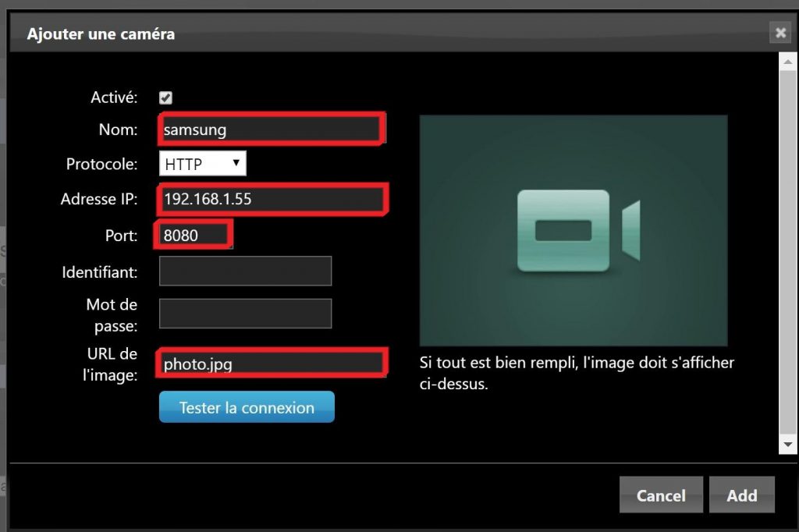Click Add to save the camera
The width and height of the screenshot is (799, 532).
tap(741, 495)
